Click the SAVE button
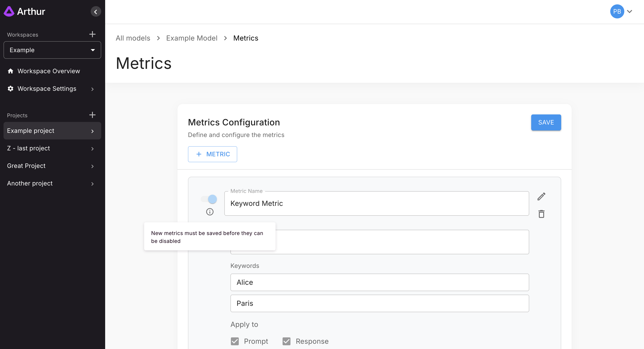644x349 pixels. (546, 122)
